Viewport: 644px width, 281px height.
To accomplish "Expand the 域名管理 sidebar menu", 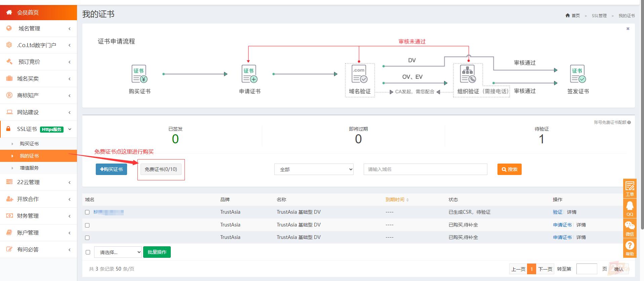I will click(x=38, y=29).
